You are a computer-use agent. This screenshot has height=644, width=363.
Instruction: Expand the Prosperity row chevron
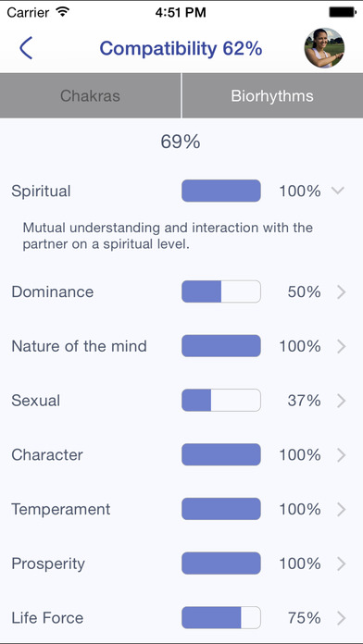point(341,563)
